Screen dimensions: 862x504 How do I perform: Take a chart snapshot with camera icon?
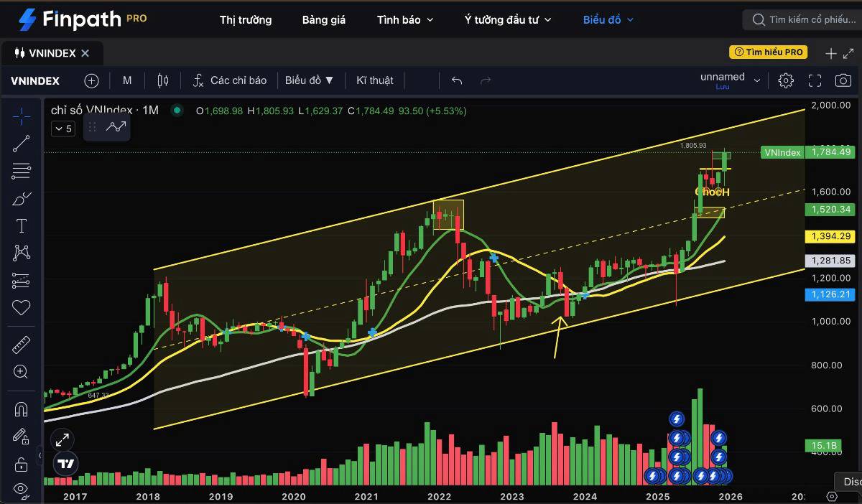coord(843,80)
